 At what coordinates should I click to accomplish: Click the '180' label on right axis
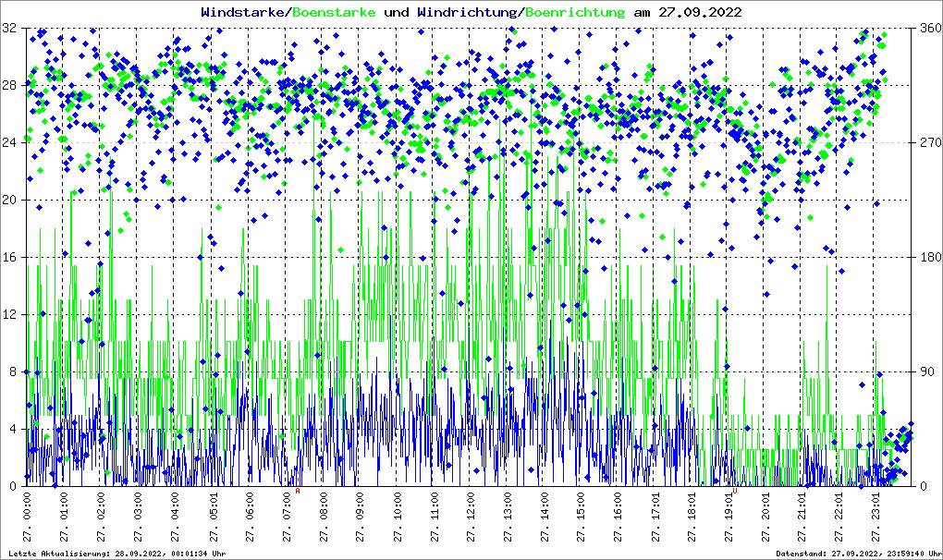click(x=928, y=258)
